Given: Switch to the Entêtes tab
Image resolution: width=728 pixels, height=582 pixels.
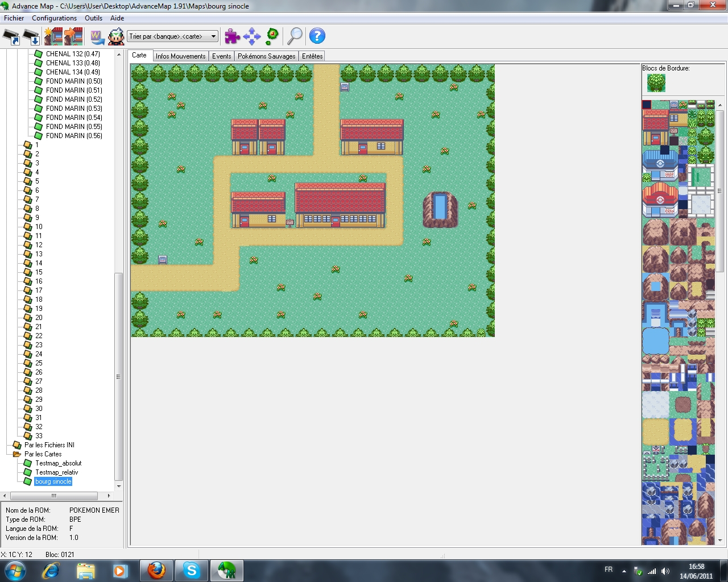Looking at the screenshot, I should (312, 56).
